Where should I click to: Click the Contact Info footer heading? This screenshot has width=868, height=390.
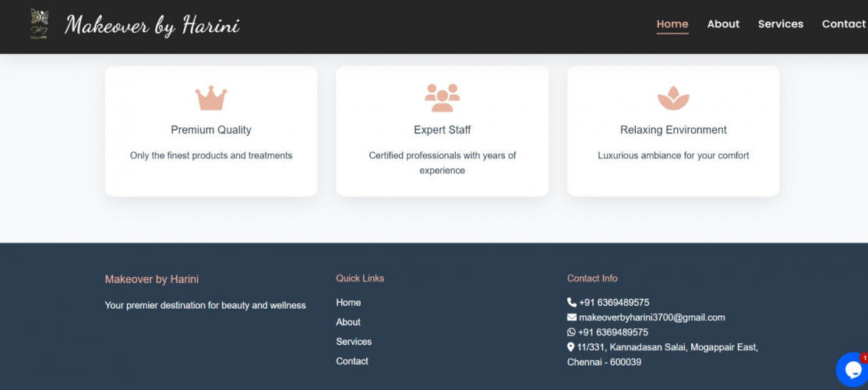pos(592,278)
